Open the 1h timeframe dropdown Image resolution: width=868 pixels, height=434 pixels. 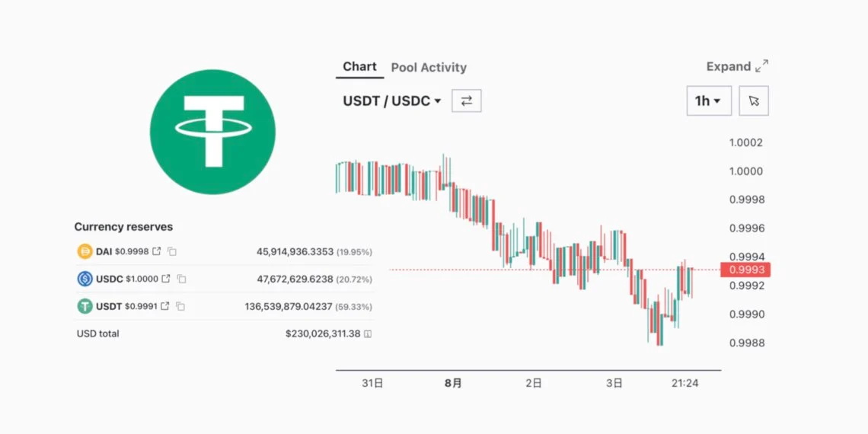[x=708, y=101]
